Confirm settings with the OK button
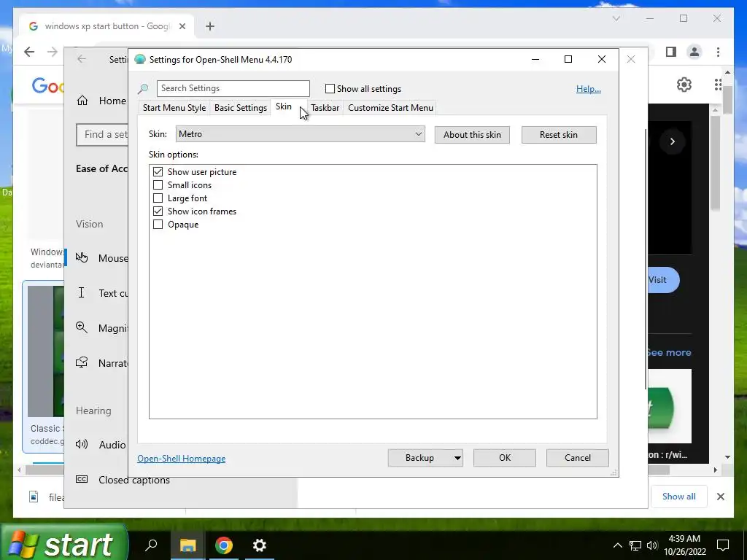This screenshot has height=560, width=747. coord(505,458)
